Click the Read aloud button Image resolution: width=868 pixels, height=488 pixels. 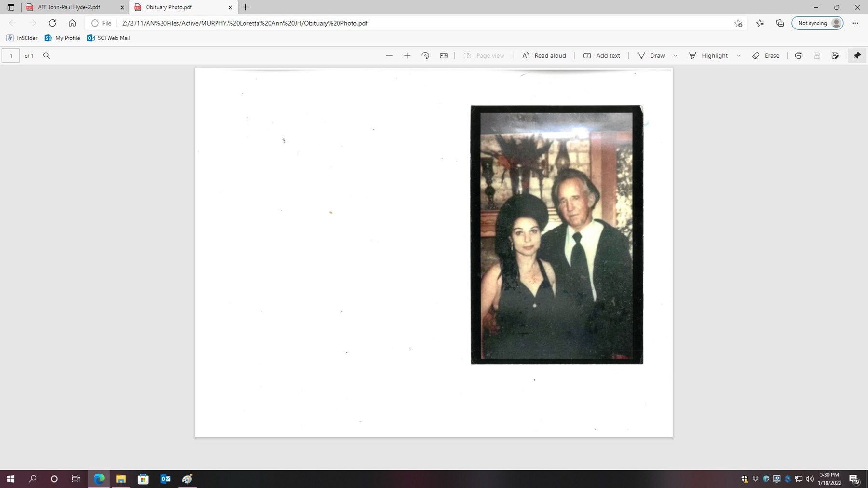[x=544, y=56]
